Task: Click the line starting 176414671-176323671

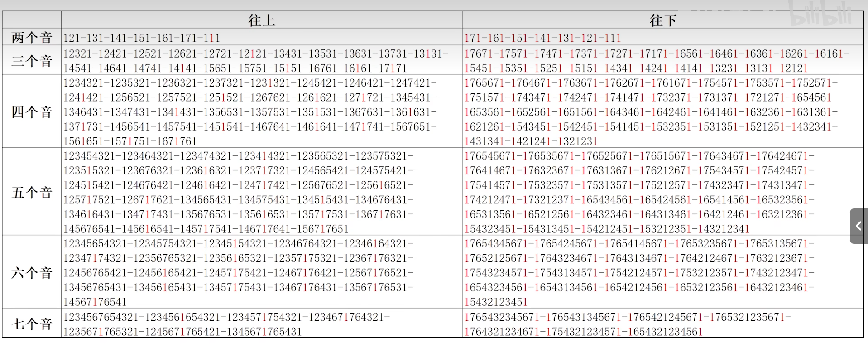Action: [640, 170]
